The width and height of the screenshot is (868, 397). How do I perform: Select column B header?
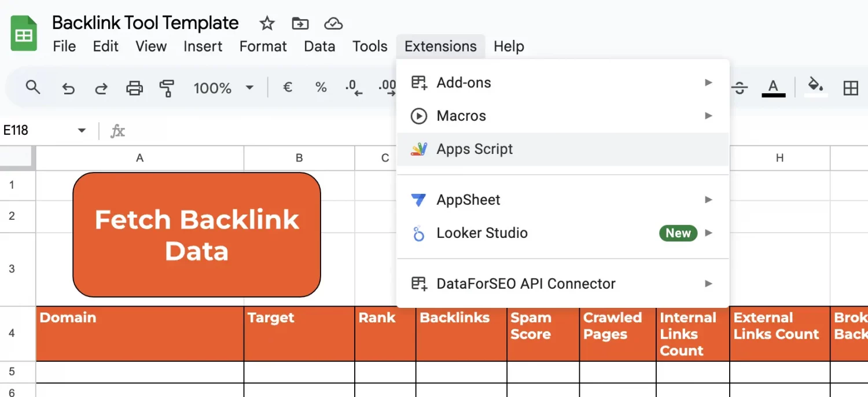(x=299, y=158)
